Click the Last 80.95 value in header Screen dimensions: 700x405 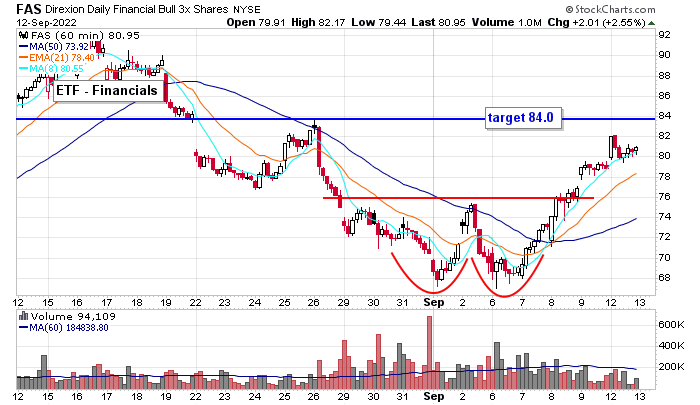click(438, 22)
